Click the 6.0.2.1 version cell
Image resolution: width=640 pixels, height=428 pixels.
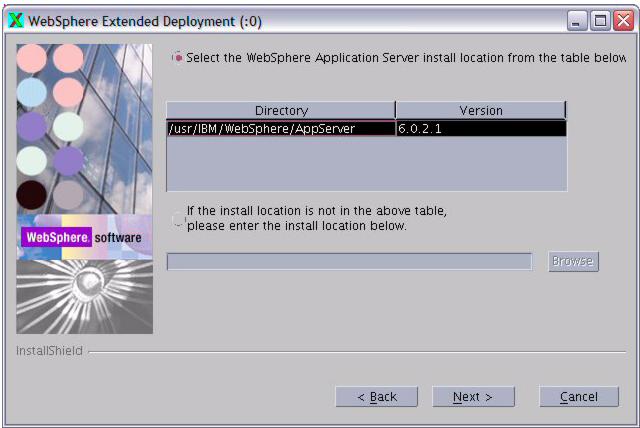481,129
